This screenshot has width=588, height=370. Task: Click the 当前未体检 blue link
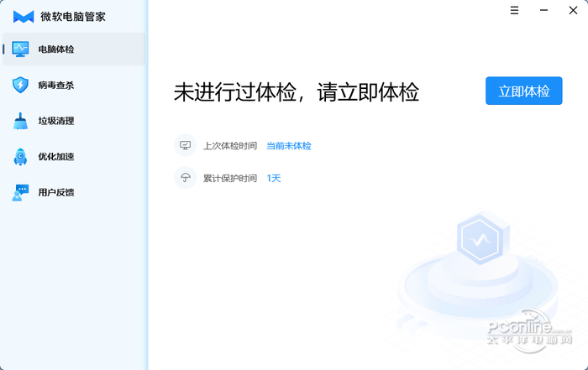click(289, 146)
